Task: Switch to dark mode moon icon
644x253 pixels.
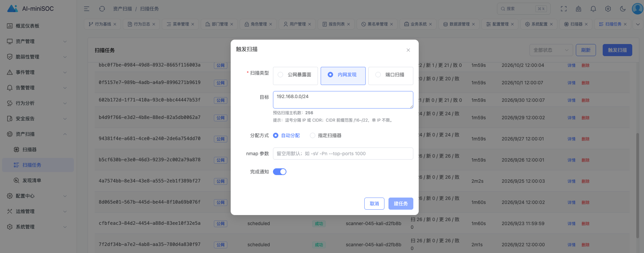Action: (x=623, y=9)
